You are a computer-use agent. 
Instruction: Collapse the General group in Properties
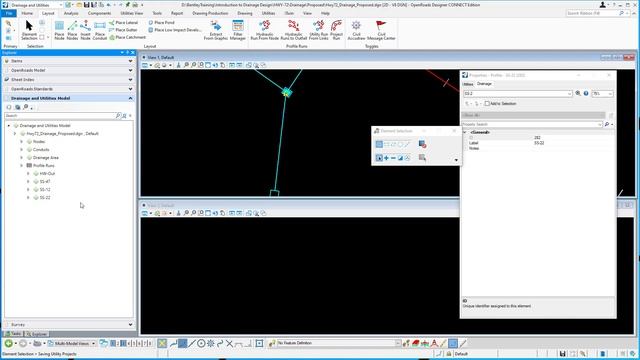[x=464, y=132]
